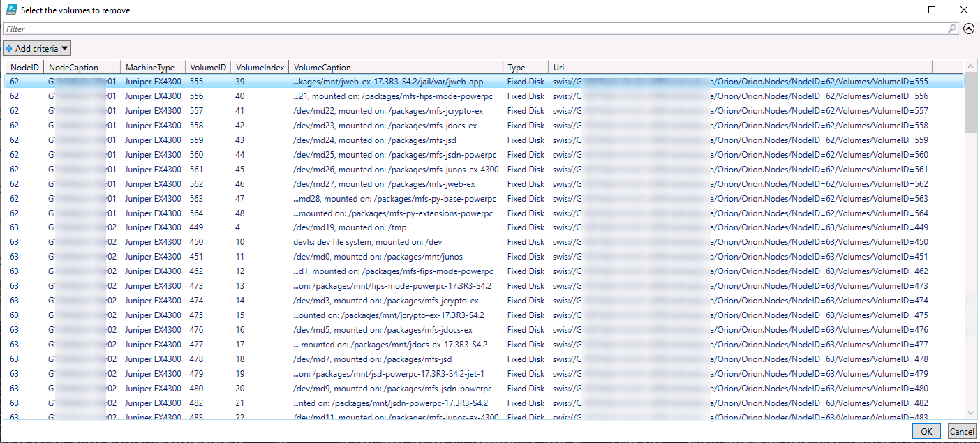
Task: Maximize the dialog window
Action: [931, 10]
